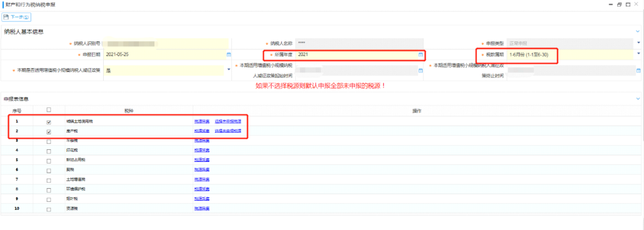The width and height of the screenshot is (644, 230).
Task: Collapse the 申报表信息 section chevron
Action: (x=638, y=99)
